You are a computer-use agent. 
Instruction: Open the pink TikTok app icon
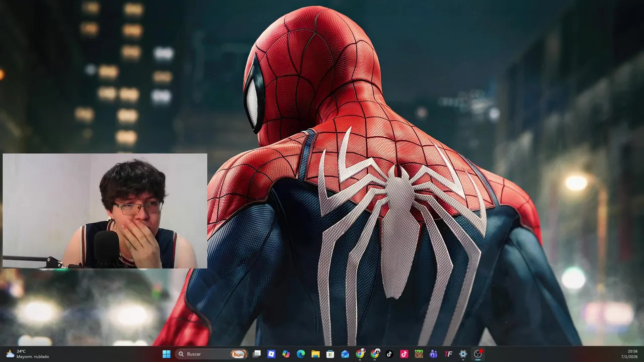coord(404,354)
